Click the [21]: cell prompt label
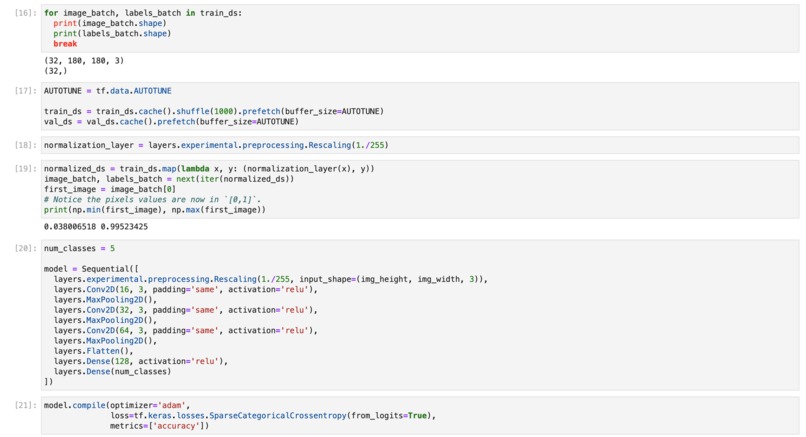806x437 pixels. tap(26, 405)
